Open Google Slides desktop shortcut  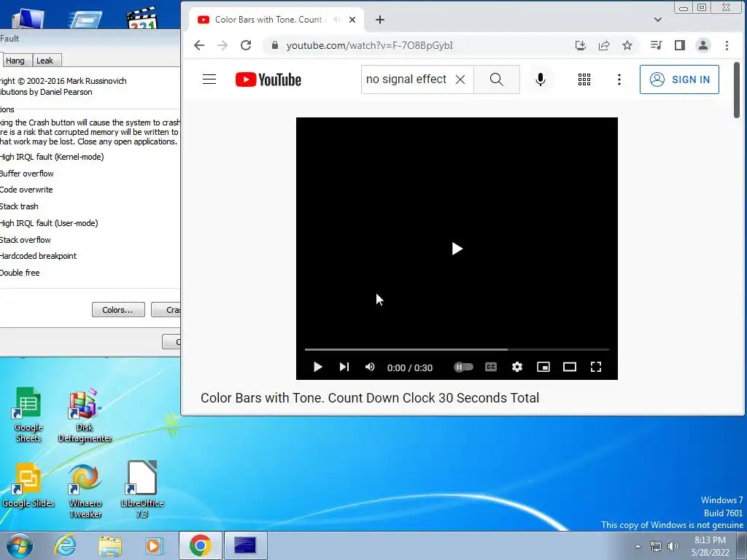[x=28, y=485]
